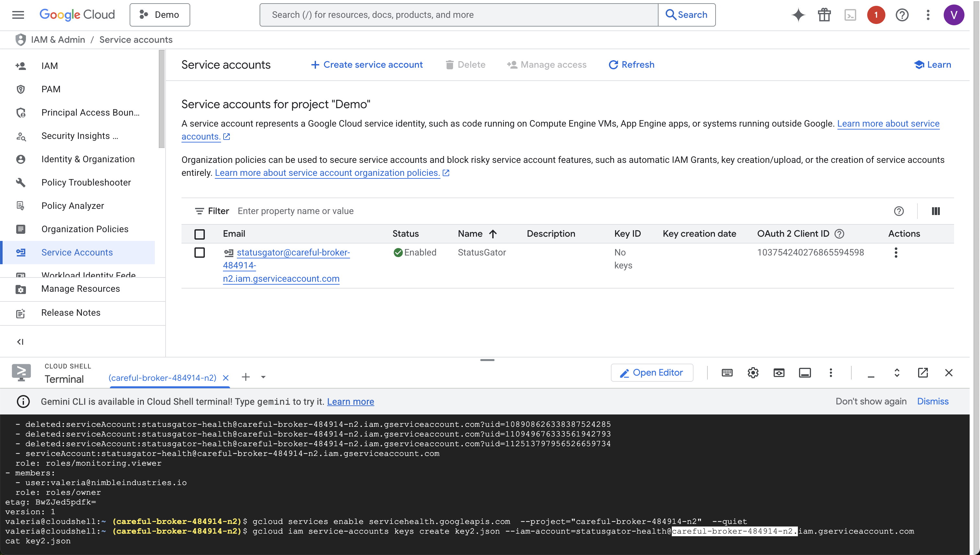Open Cloud Shell in new window
The image size is (980, 555).
922,372
